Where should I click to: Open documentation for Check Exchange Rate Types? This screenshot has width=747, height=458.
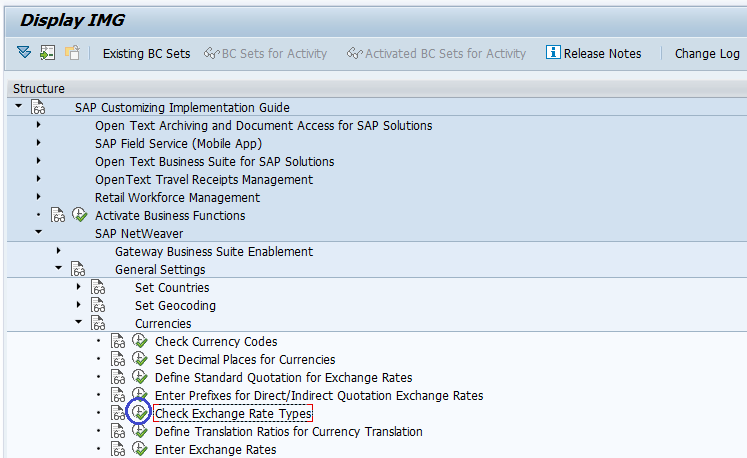pyautogui.click(x=118, y=413)
